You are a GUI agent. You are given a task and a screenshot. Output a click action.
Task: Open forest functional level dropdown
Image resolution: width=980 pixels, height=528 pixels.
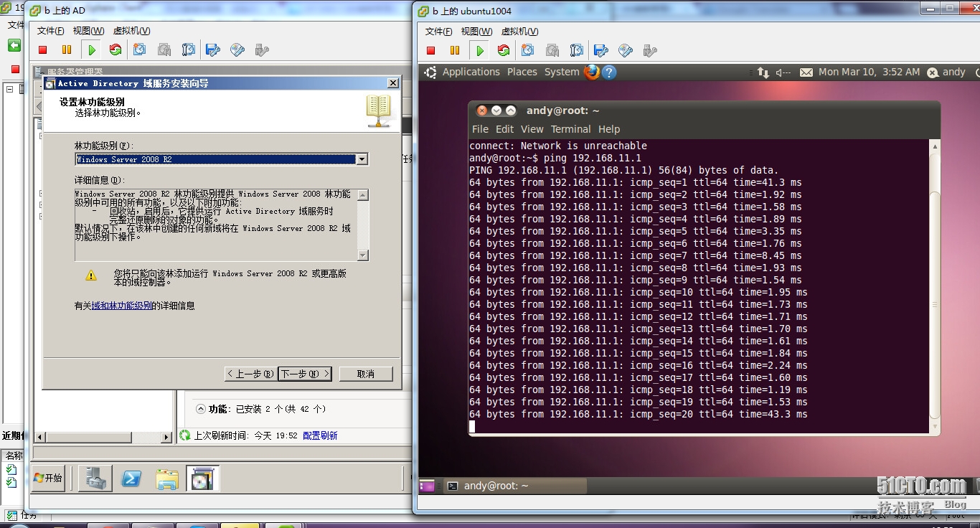362,159
